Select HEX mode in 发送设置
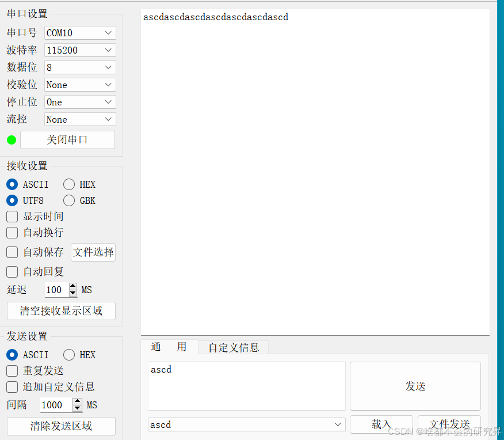The height and width of the screenshot is (440, 504). click(x=70, y=355)
